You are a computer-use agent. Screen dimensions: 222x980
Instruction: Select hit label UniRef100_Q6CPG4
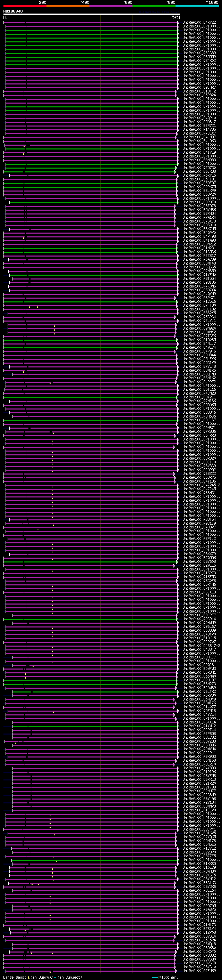199,317
